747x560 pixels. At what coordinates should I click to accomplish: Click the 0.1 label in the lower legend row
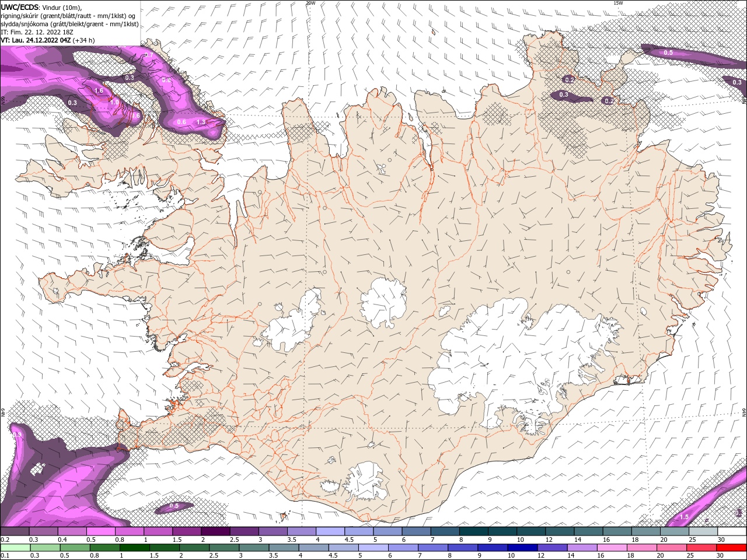5,555
